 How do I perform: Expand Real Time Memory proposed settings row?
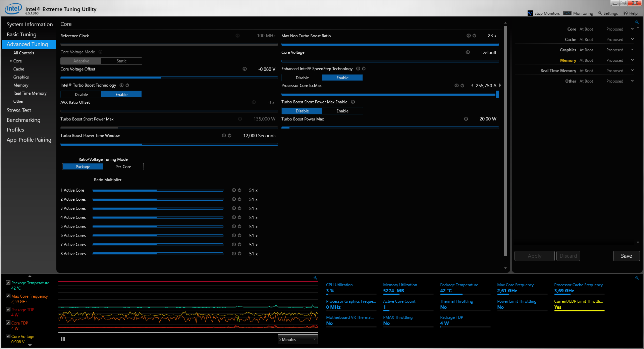point(632,70)
